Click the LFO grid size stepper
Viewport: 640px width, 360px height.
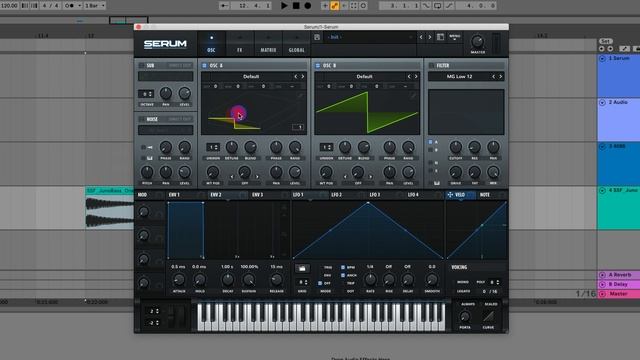(302, 282)
